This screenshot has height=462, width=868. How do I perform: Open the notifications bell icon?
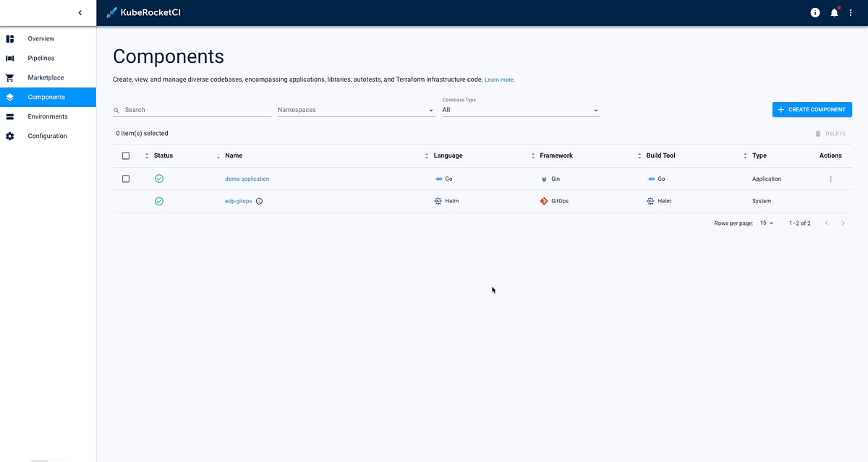pos(833,12)
